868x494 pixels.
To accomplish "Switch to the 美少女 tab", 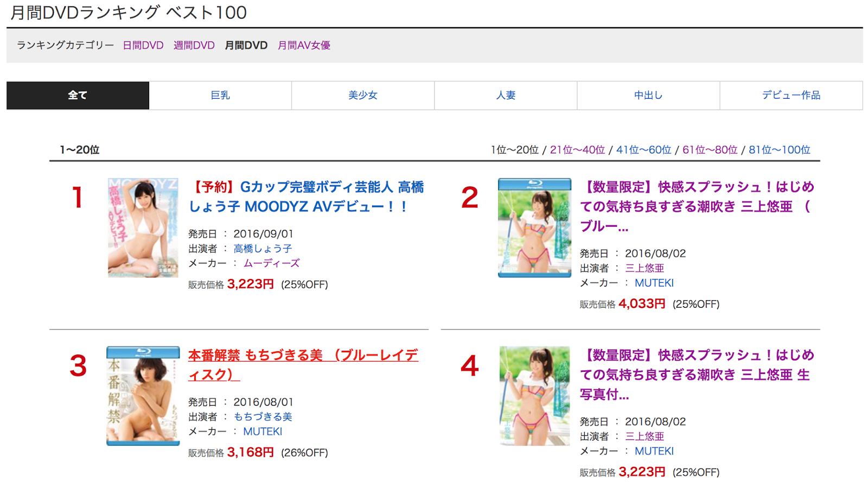I will coord(363,96).
